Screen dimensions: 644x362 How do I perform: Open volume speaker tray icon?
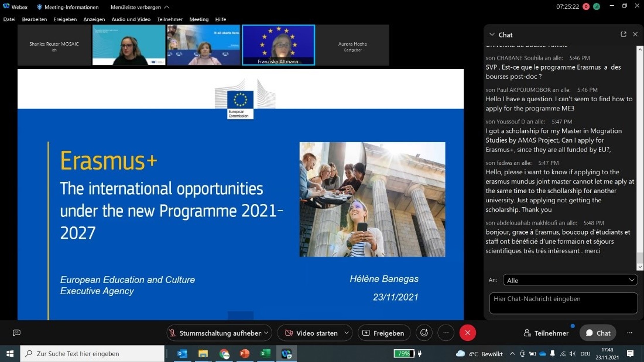572,354
